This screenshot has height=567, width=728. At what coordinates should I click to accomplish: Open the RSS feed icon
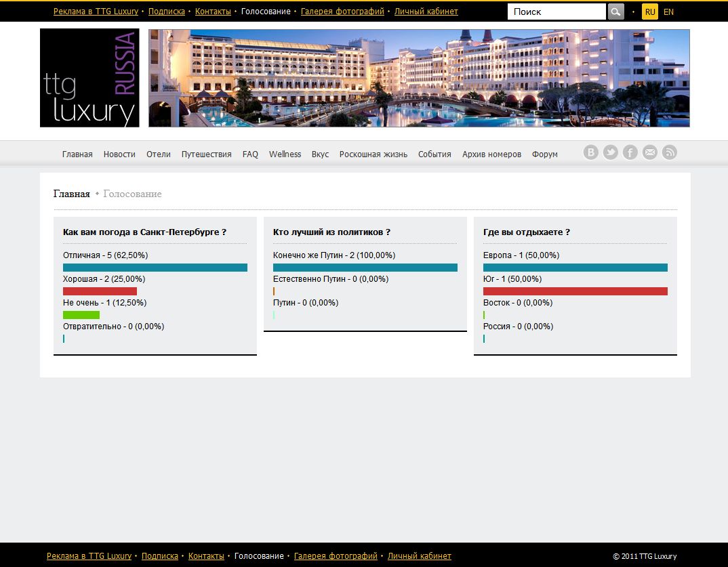pos(669,152)
